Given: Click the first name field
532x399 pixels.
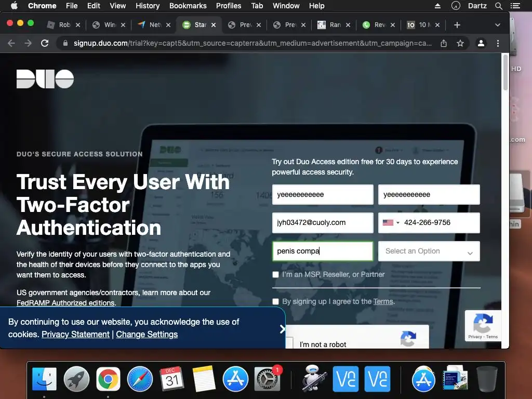Looking at the screenshot, I should (323, 194).
